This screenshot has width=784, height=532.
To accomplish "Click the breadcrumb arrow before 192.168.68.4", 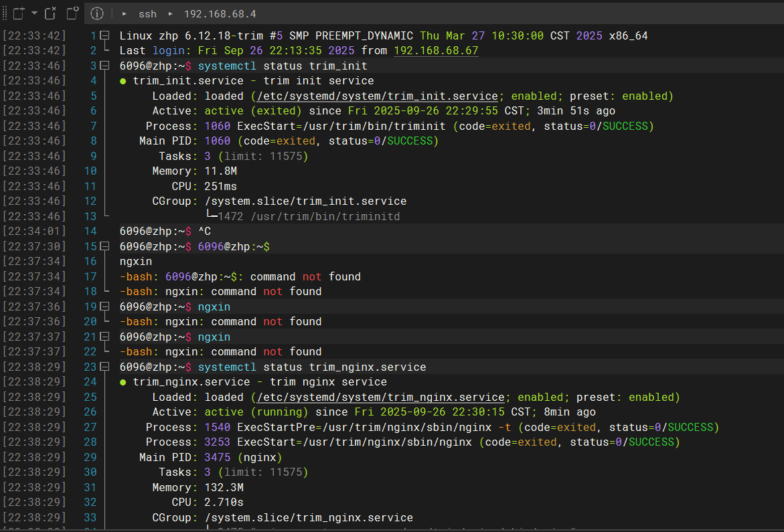I will point(170,14).
